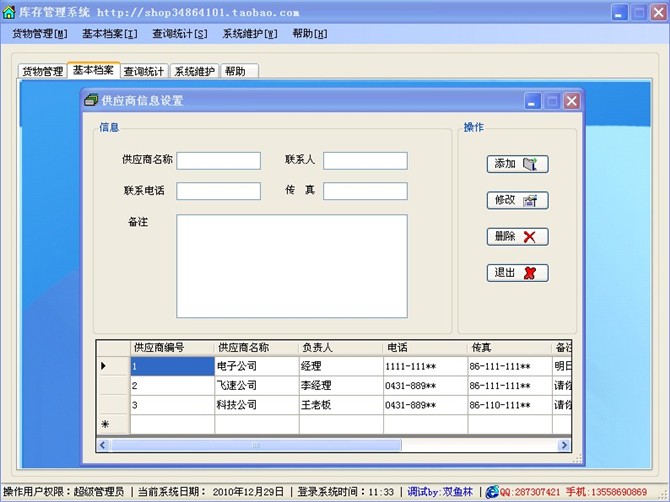The width and height of the screenshot is (670, 502).
Task: Click the 修改 (Modify) button
Action: point(517,200)
